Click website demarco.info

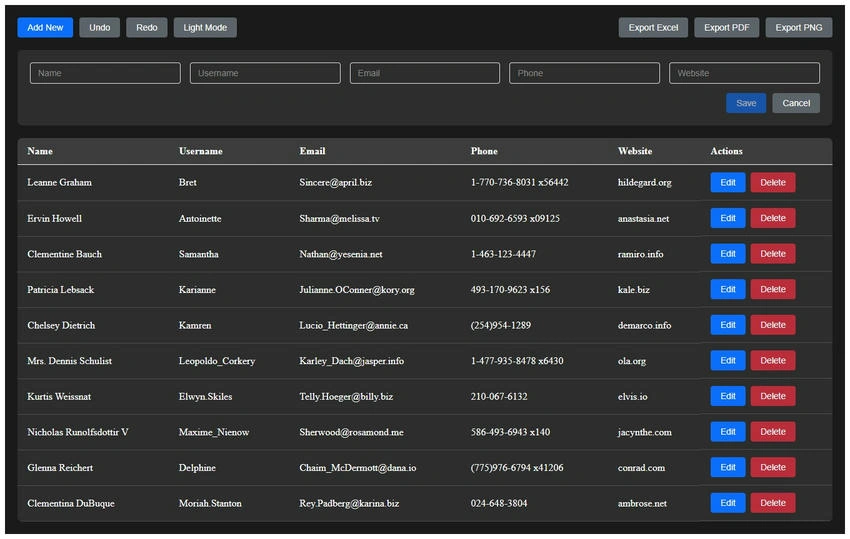(x=644, y=325)
